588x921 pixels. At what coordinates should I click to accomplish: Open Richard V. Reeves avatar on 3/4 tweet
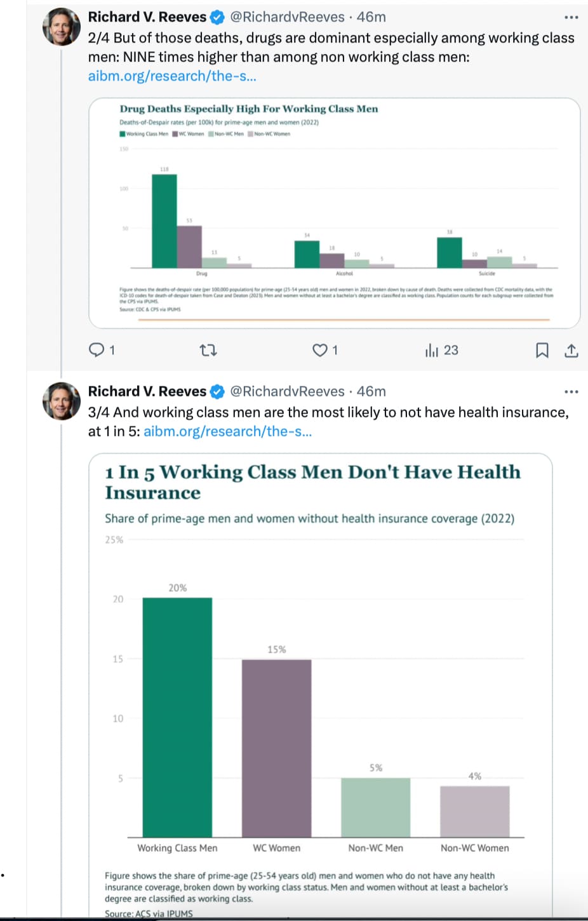(x=61, y=401)
